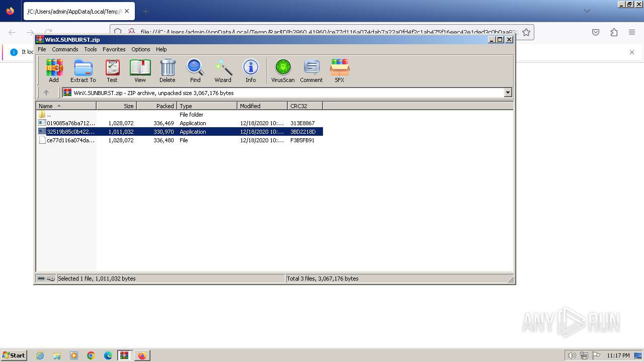Image resolution: width=644 pixels, height=362 pixels.
Task: Open the Options menu
Action: point(141,49)
